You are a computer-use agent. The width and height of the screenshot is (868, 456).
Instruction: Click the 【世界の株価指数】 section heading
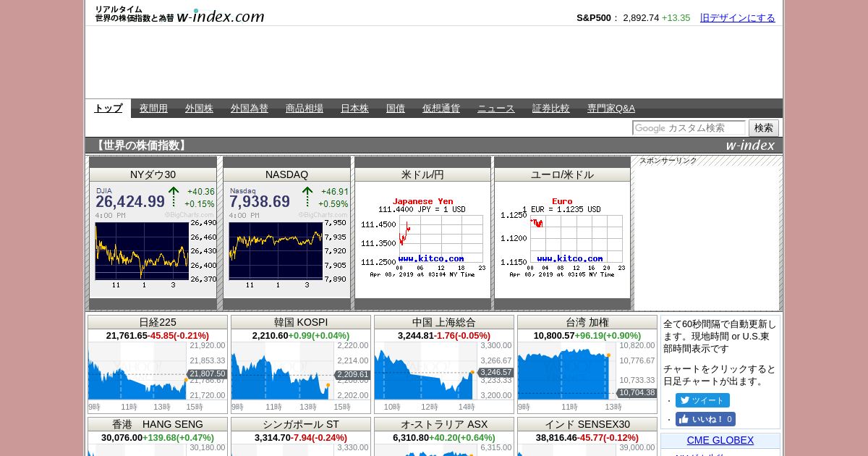tap(141, 145)
